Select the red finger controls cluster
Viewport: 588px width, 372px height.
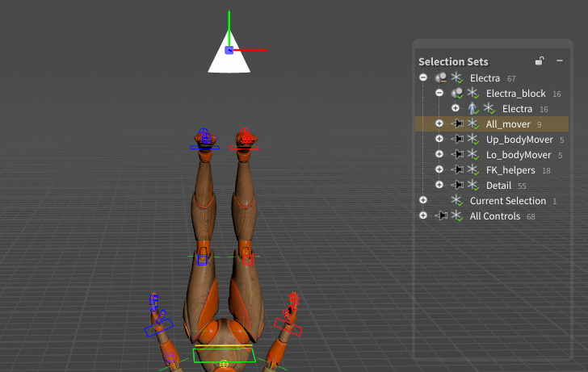tap(294, 301)
